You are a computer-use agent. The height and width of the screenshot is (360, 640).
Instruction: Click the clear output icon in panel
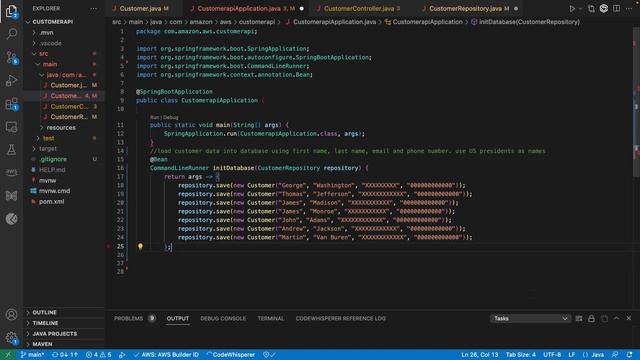[579, 318]
